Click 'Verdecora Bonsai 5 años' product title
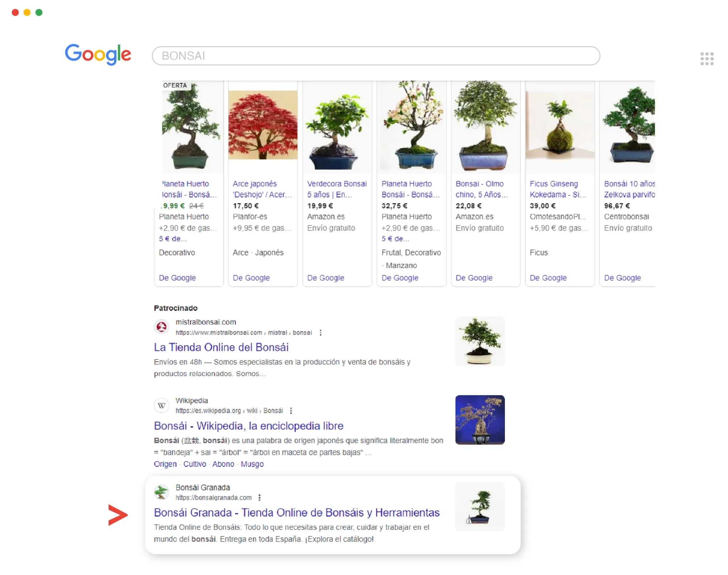 [x=337, y=189]
